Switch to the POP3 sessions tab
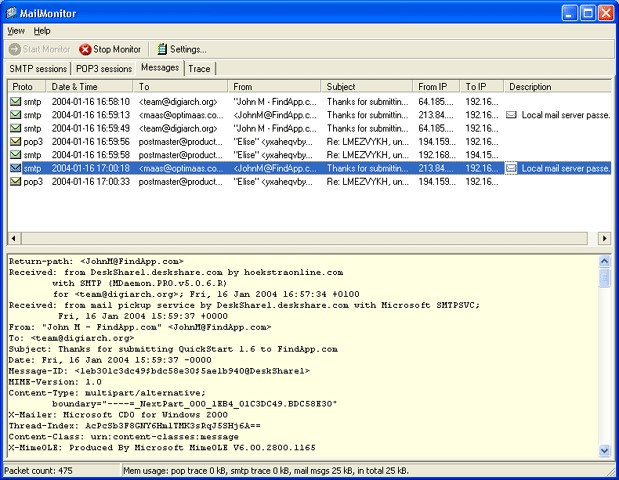 (104, 69)
